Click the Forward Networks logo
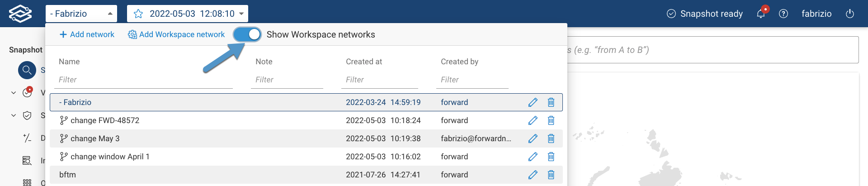The image size is (868, 186). 20,14
